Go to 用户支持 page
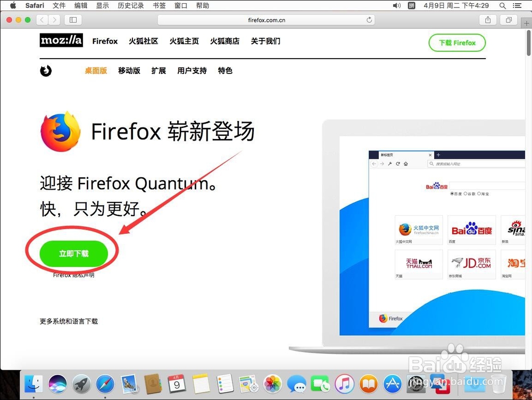Viewport: 532px width, 400px height. pyautogui.click(x=192, y=70)
